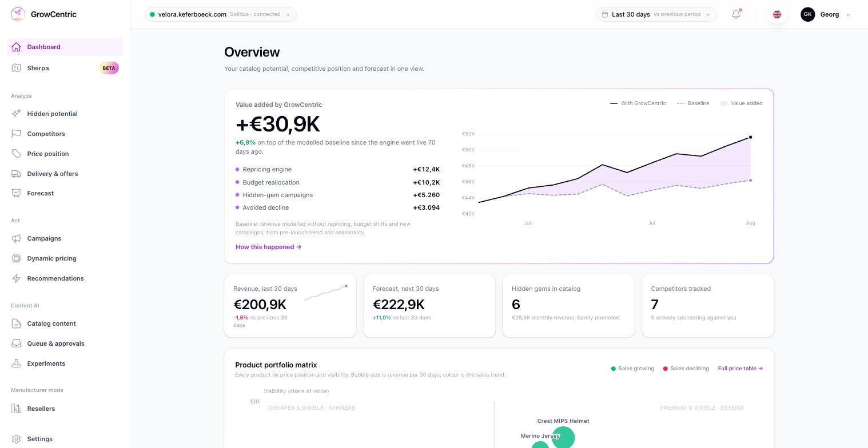
Task: Click the black endpoint on GrowCentric line
Action: pos(750,137)
